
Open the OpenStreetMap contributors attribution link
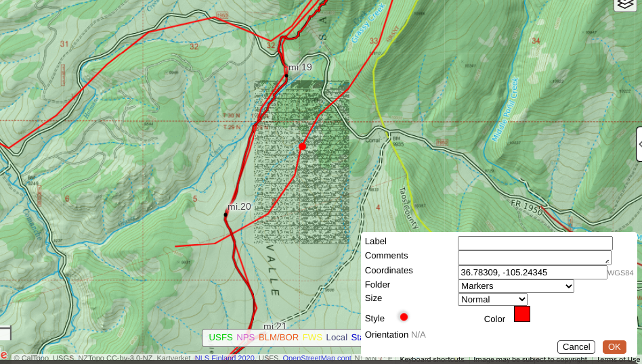click(316, 359)
